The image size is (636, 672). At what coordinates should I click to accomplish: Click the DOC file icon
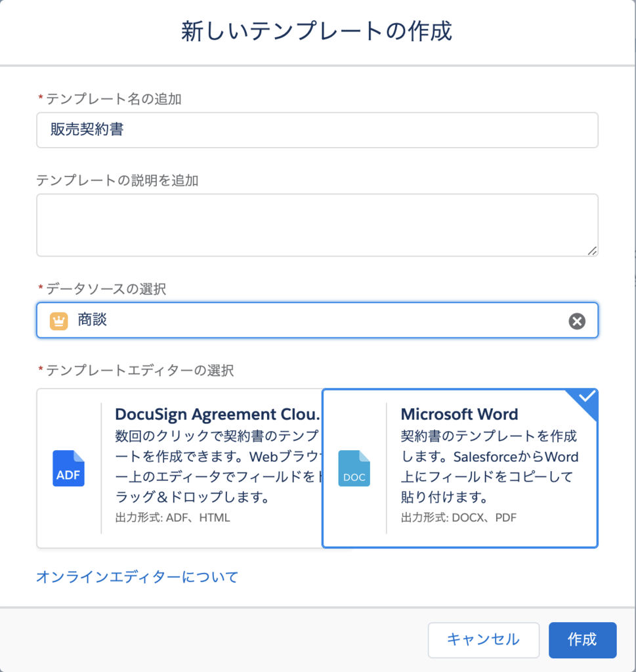click(x=354, y=468)
